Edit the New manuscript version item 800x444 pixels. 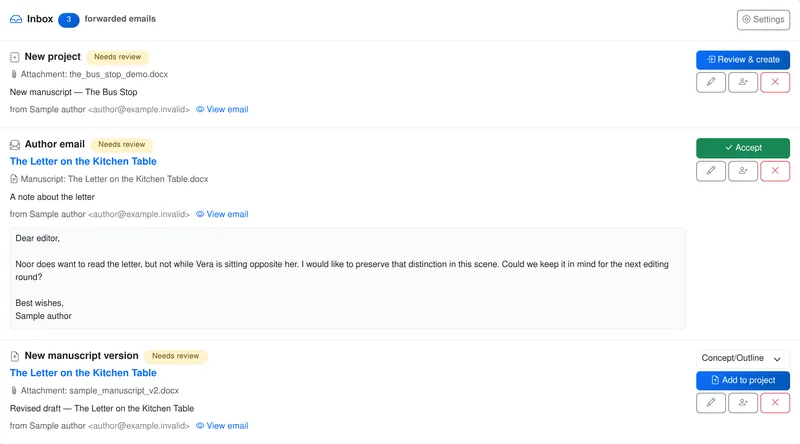point(711,403)
